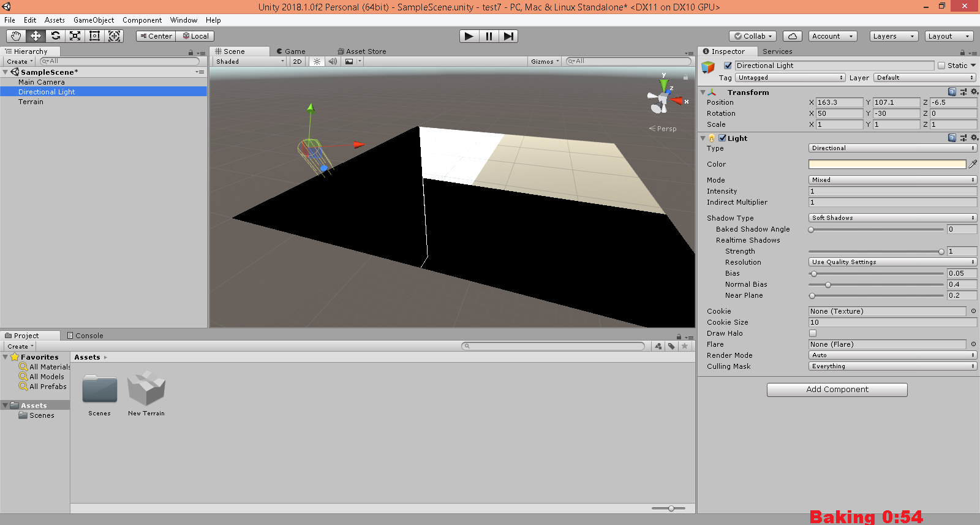This screenshot has height=525, width=980.
Task: Click search by type icon in Project
Action: (x=658, y=346)
